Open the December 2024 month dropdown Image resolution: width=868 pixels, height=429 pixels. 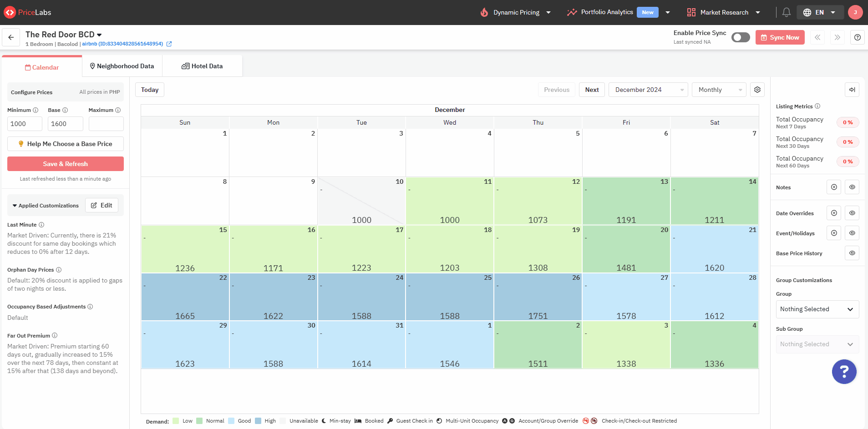649,90
